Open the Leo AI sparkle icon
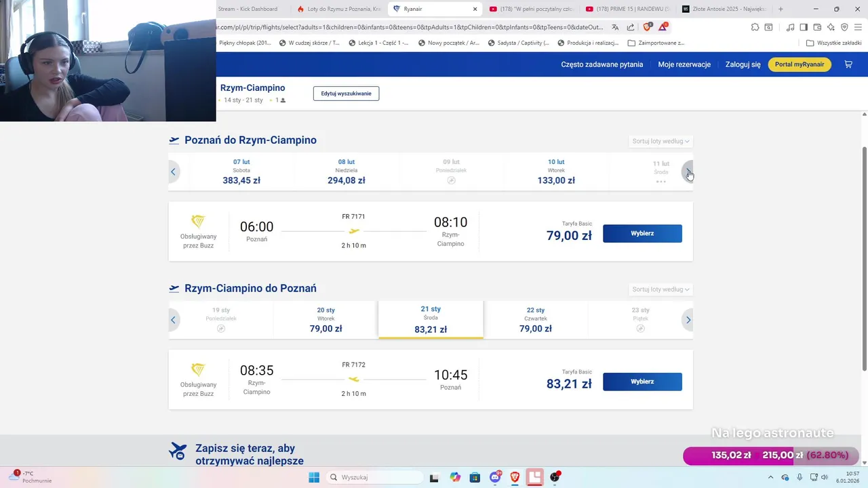868x488 pixels. (x=831, y=27)
